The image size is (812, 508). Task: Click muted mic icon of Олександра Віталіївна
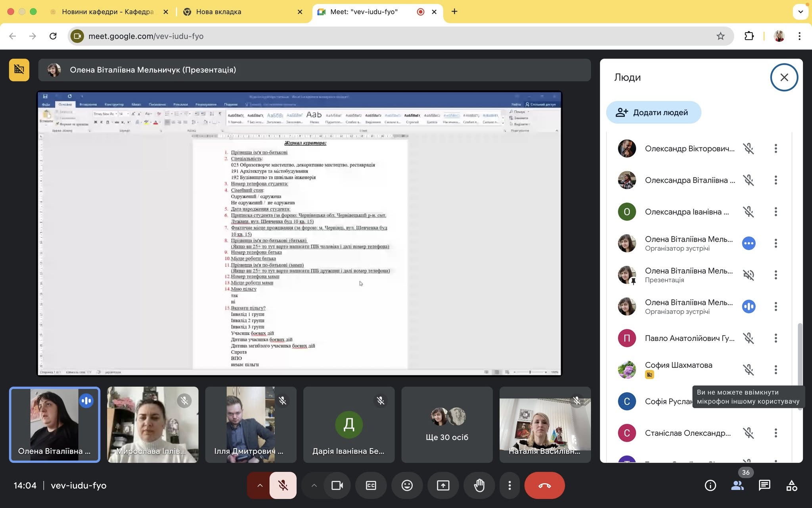[x=748, y=180]
